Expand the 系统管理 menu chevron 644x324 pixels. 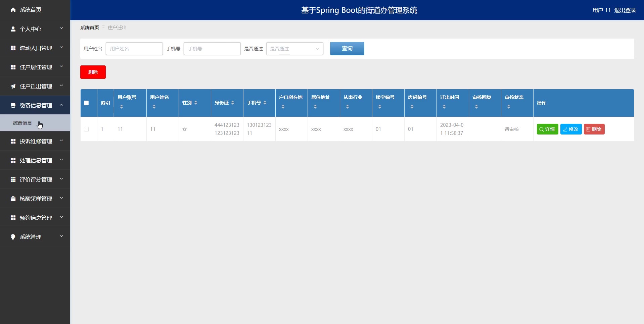[x=61, y=236]
